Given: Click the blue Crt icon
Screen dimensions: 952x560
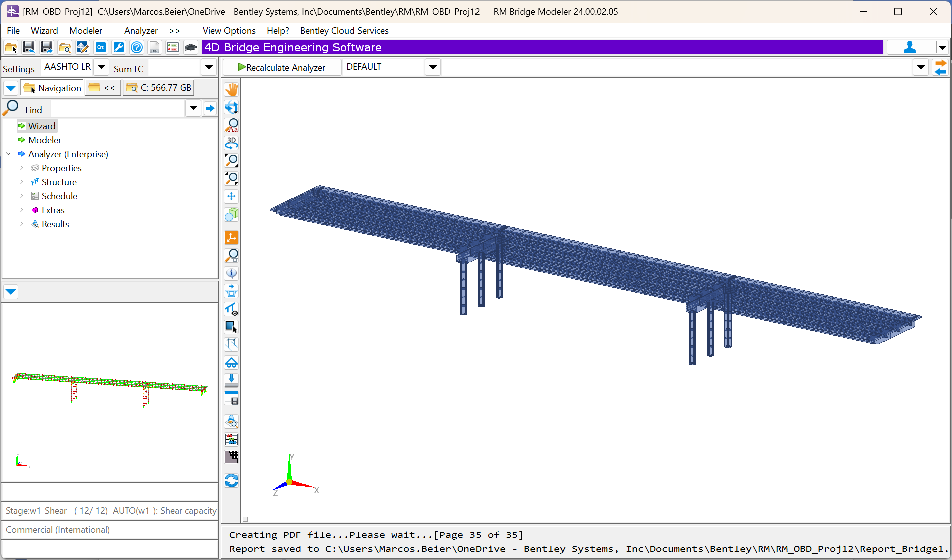Looking at the screenshot, I should click(101, 48).
